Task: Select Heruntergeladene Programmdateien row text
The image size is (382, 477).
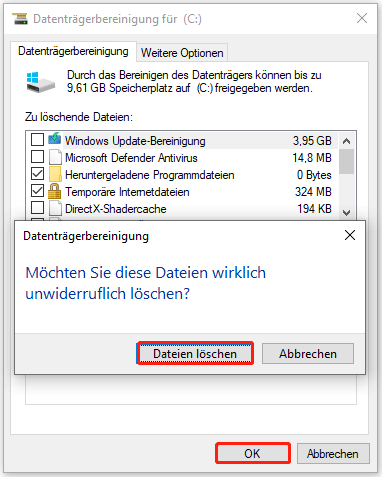Action: pyautogui.click(x=150, y=175)
